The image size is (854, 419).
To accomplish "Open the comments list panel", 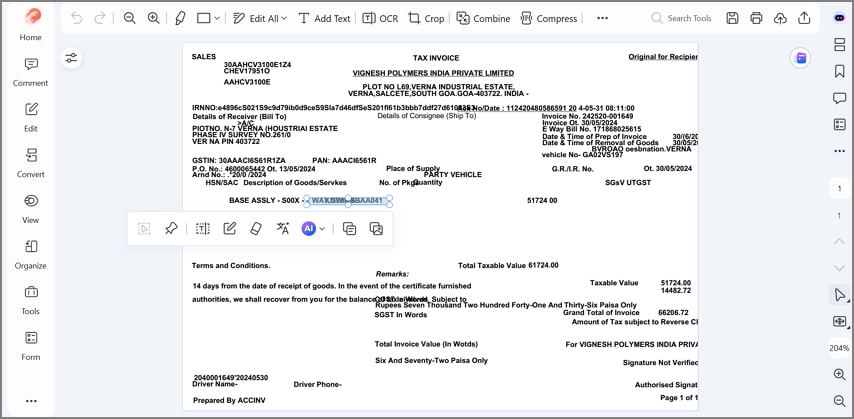I will (x=839, y=98).
